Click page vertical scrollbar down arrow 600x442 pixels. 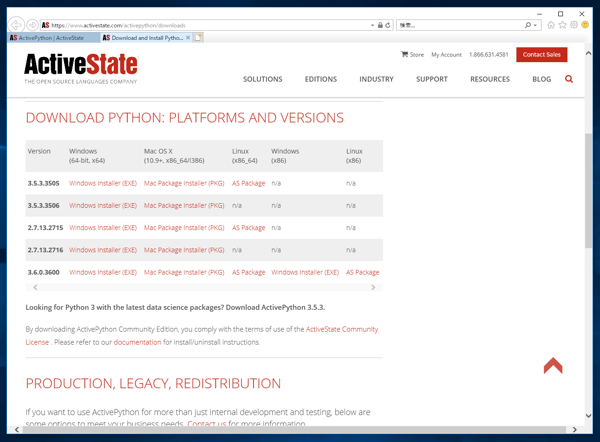pos(589,416)
